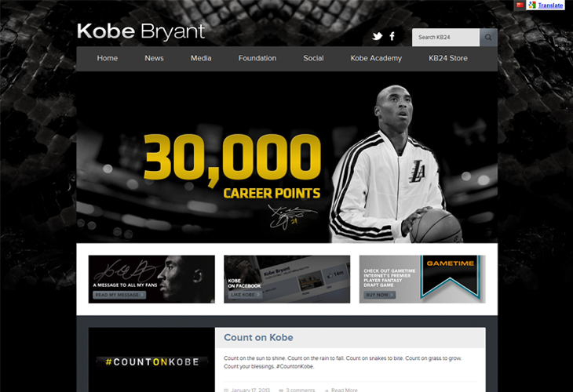
Task: Click the Kobe signature on banner
Action: 292,217
